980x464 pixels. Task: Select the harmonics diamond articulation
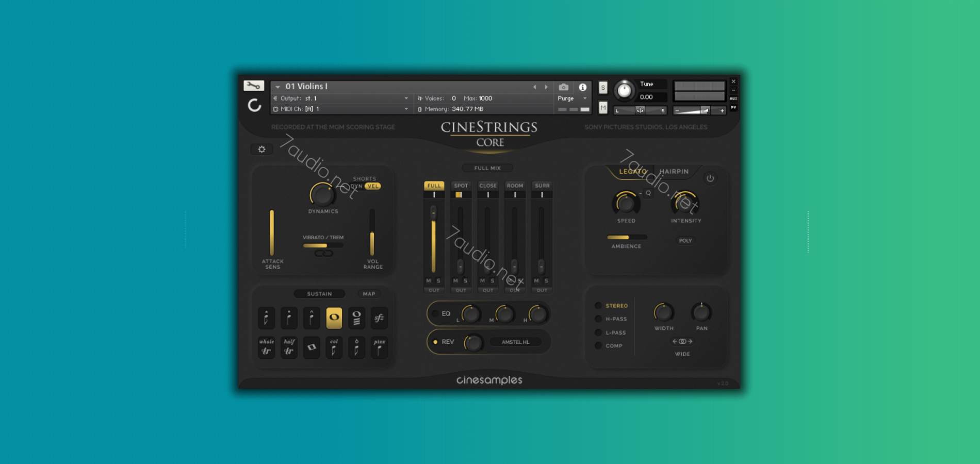[x=312, y=347]
